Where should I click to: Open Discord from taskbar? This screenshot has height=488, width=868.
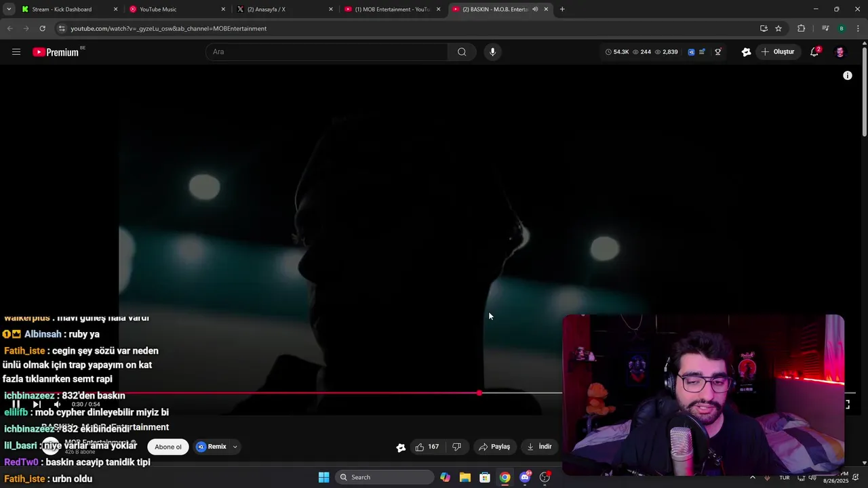(x=525, y=477)
